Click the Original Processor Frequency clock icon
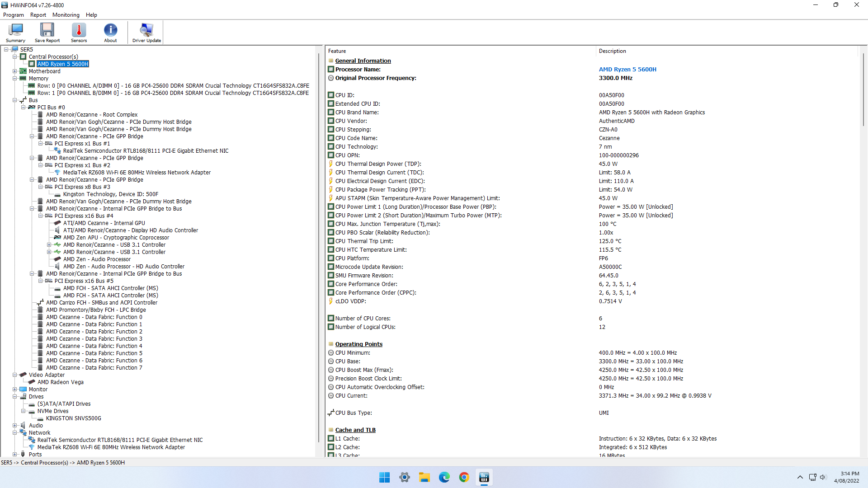Viewport: 868px width, 488px height. pos(331,78)
